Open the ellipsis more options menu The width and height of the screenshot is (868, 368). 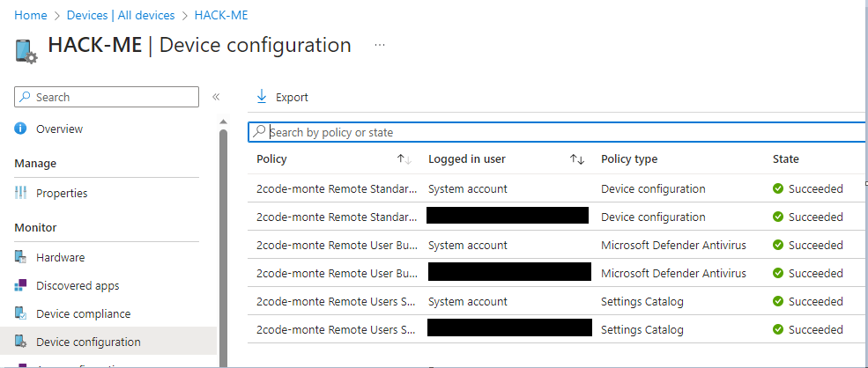(x=380, y=45)
